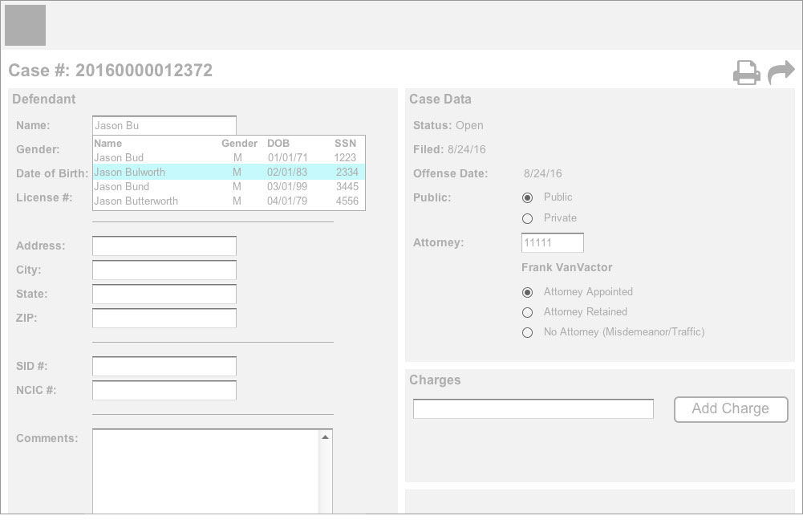
Task: Focus the Address text field
Action: click(164, 246)
